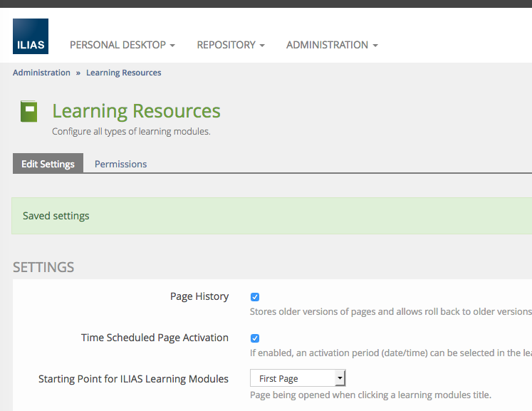Click the Learning Resources page heading
The image size is (532, 411).
click(136, 111)
